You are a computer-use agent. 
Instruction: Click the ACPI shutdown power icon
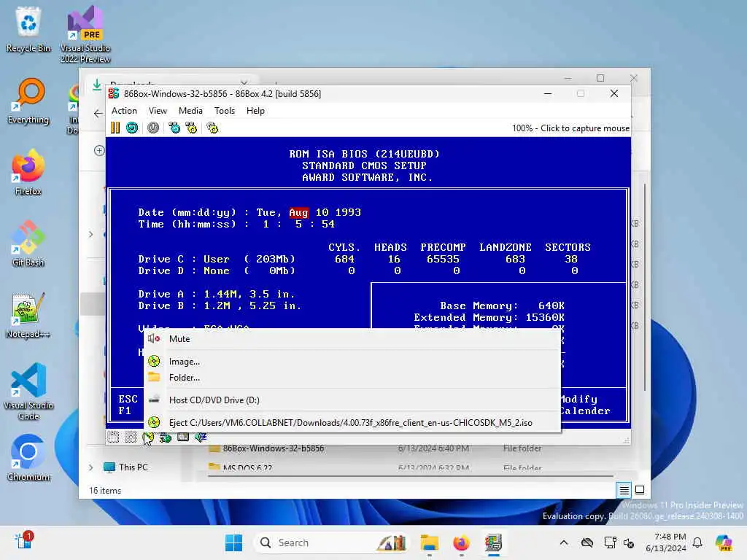click(x=153, y=128)
